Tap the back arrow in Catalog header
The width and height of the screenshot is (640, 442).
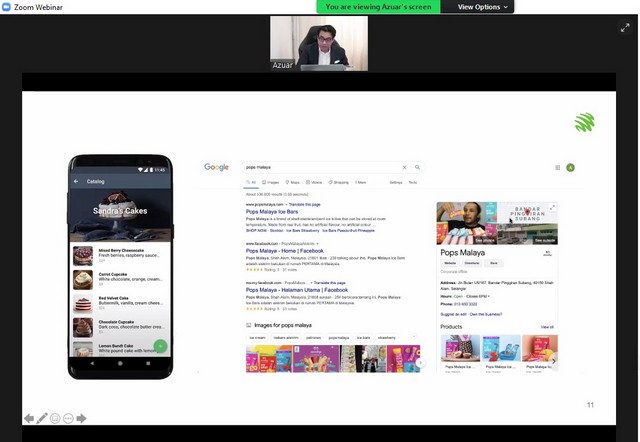77,182
